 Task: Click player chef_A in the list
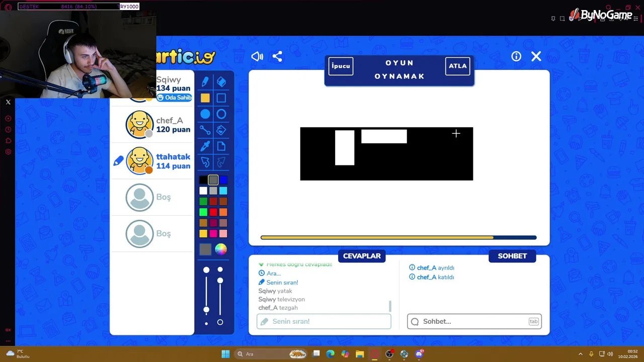151,125
